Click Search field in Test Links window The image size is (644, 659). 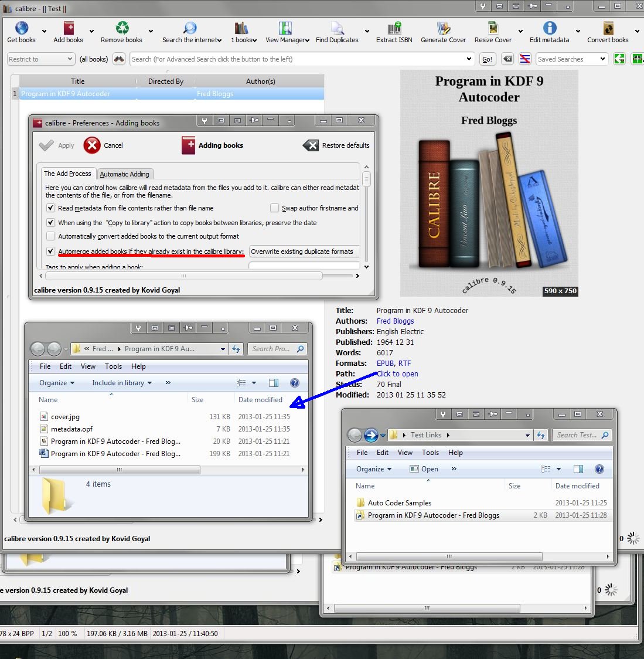(582, 435)
